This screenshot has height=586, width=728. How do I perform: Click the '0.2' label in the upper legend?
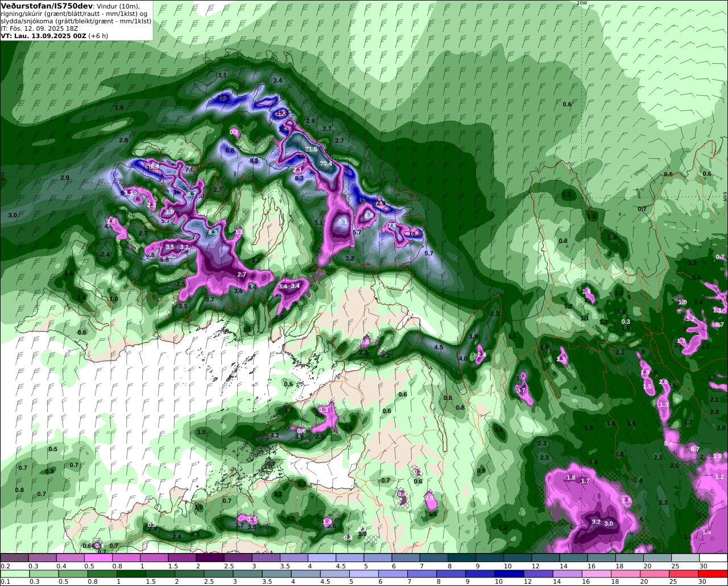(5, 566)
